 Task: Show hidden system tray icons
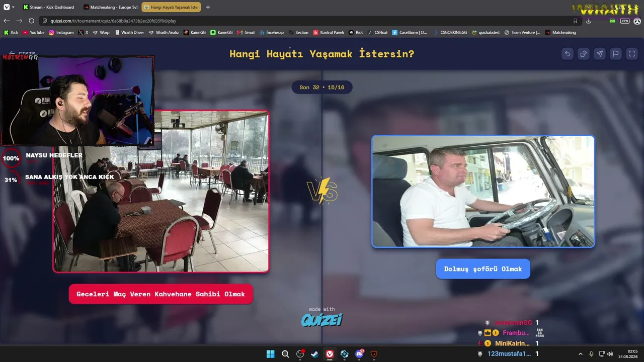[580, 354]
